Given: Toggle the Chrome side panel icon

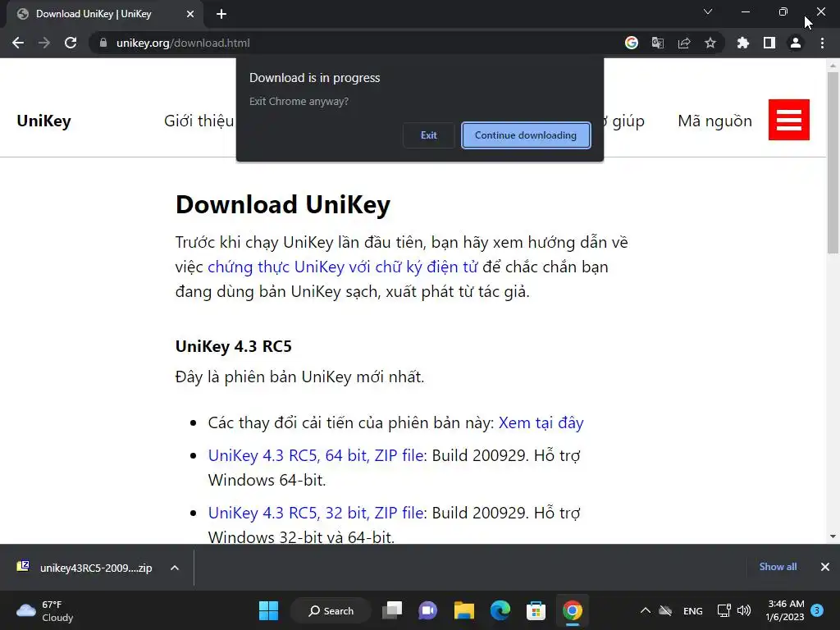Looking at the screenshot, I should [x=769, y=43].
